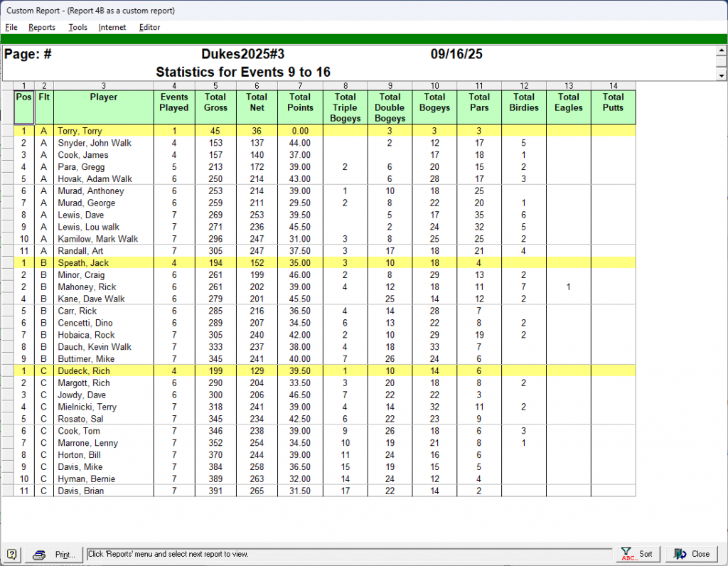The image size is (728, 566).
Task: Close the report with the Close button
Action: tap(692, 554)
